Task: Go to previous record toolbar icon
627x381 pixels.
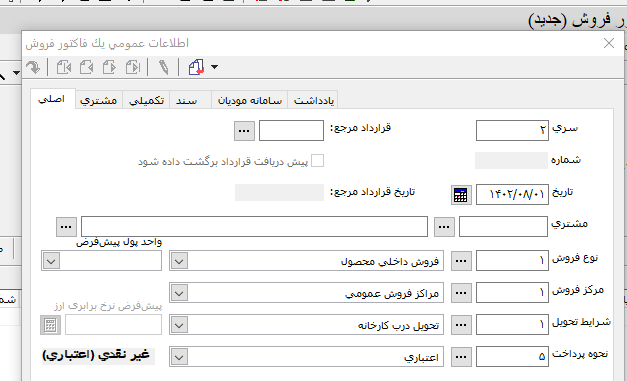Action: [87, 67]
